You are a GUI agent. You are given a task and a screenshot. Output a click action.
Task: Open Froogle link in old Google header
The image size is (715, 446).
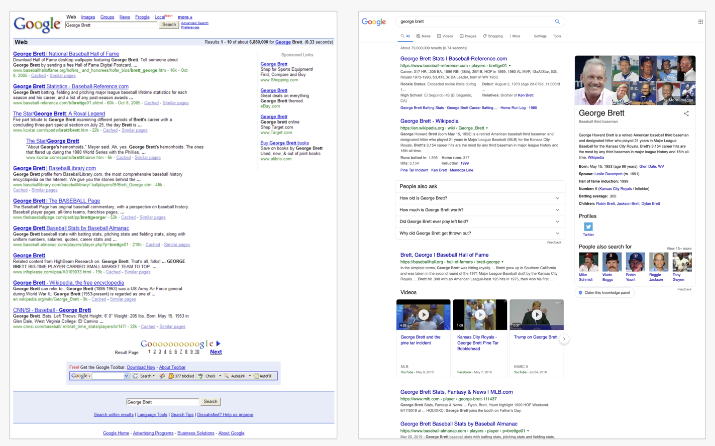[x=142, y=17]
